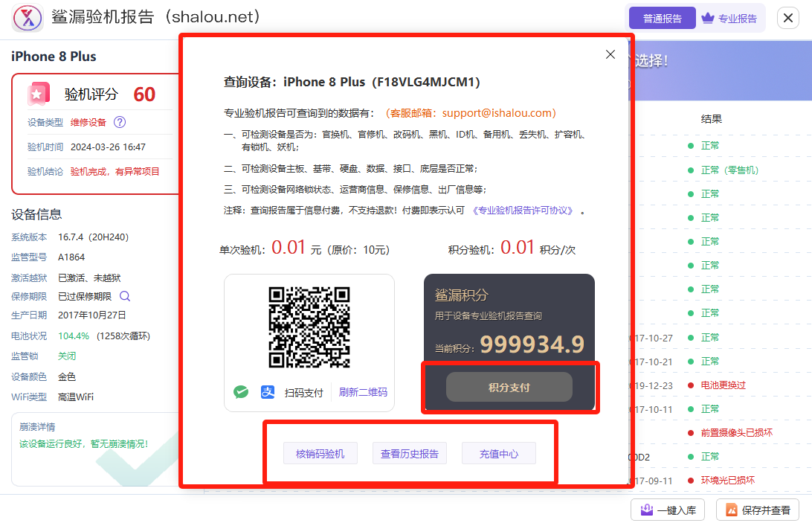Click the icon on the 保存并查看 button

[731, 510]
